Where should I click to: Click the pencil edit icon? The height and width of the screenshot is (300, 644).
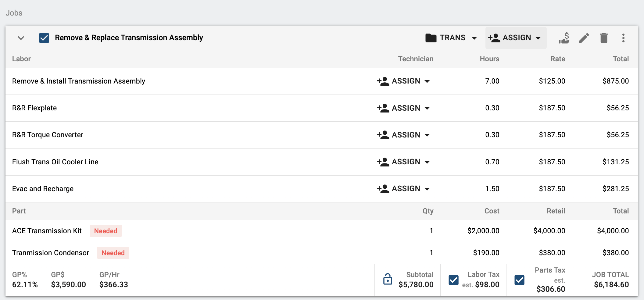584,38
